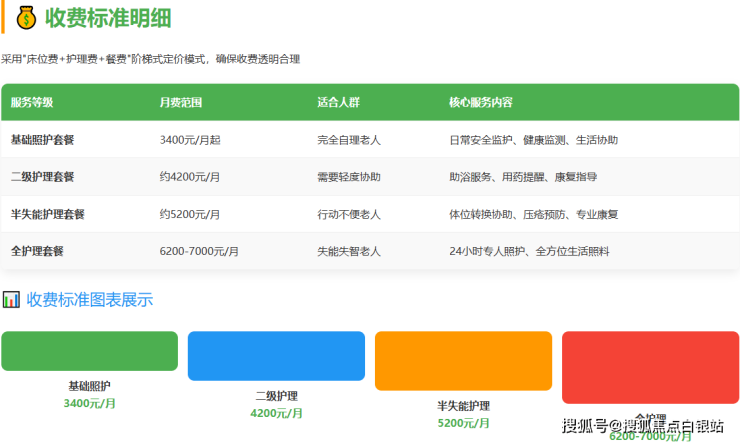Click the 全护理套餐 row label
Image resolution: width=740 pixels, height=442 pixels.
click(37, 251)
